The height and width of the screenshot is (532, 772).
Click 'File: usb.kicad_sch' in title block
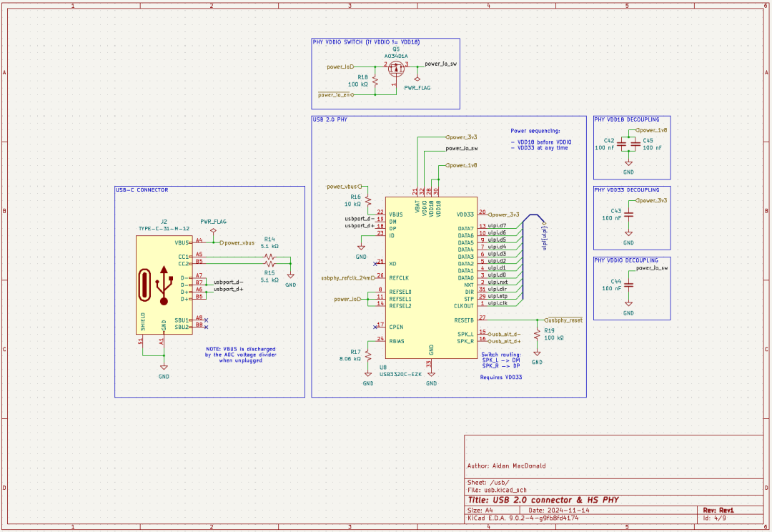coord(497,490)
